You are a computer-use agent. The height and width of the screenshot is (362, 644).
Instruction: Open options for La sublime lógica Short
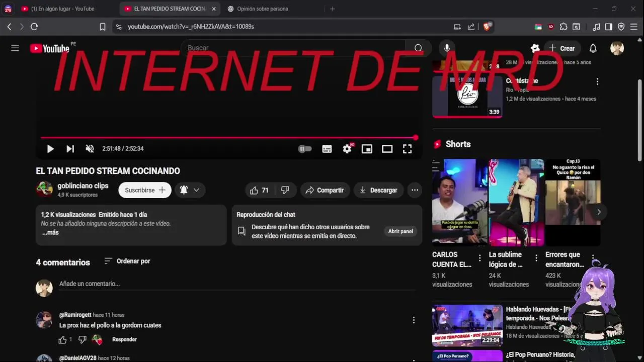pos(536,258)
